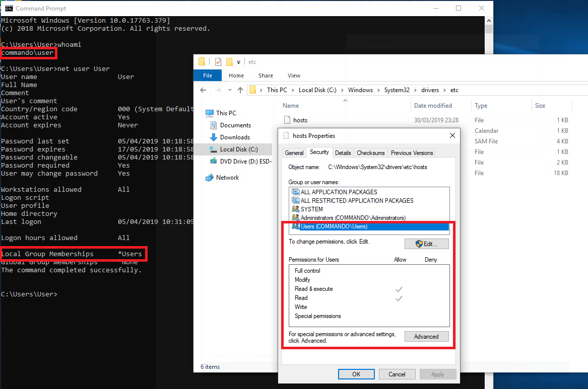This screenshot has height=389, width=588.
Task: Switch to the Checksums tab
Action: pyautogui.click(x=370, y=153)
